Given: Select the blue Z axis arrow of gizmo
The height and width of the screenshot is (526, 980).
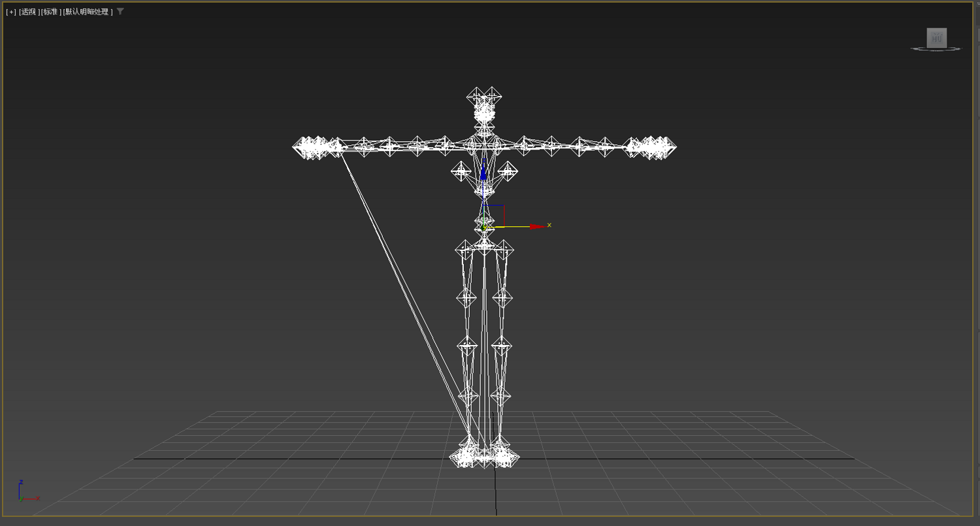Looking at the screenshot, I should click(x=483, y=173).
